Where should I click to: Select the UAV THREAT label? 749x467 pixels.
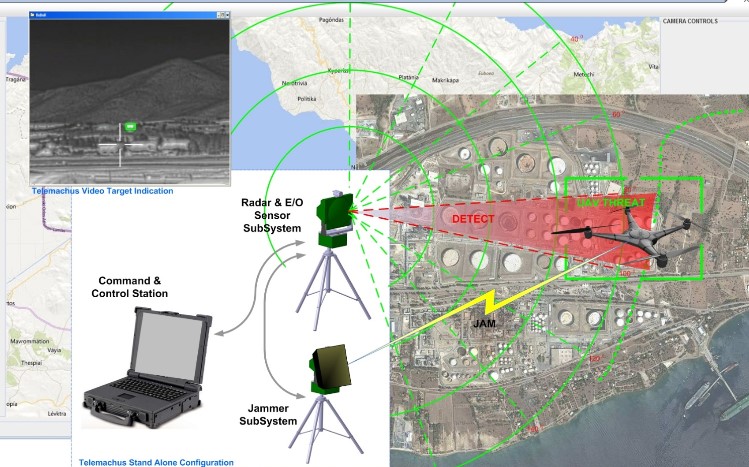click(612, 203)
